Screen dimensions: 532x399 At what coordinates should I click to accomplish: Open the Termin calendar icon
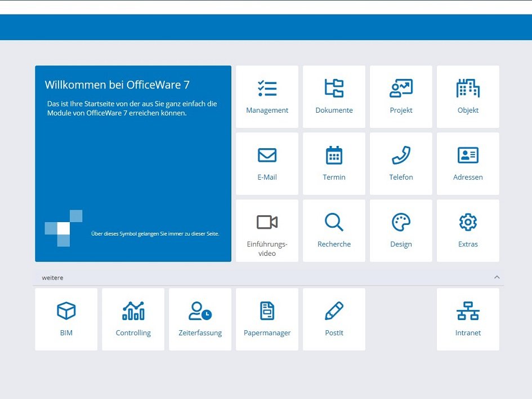click(x=334, y=156)
